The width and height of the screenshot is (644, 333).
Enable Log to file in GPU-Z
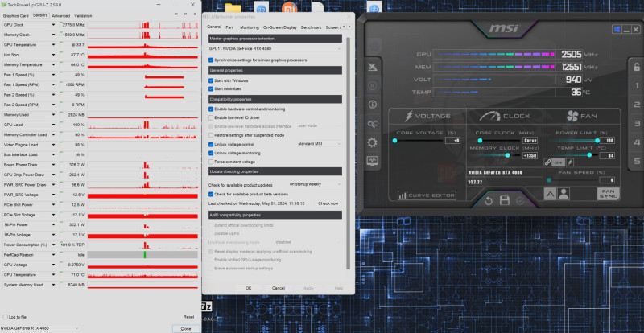[5, 317]
